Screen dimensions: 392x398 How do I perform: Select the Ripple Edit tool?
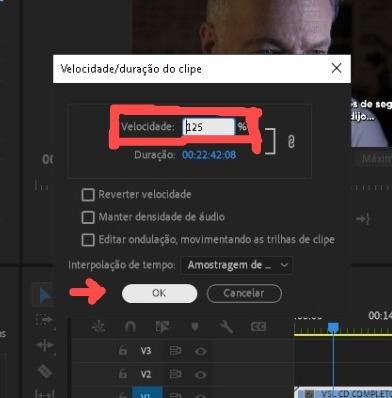(x=45, y=345)
